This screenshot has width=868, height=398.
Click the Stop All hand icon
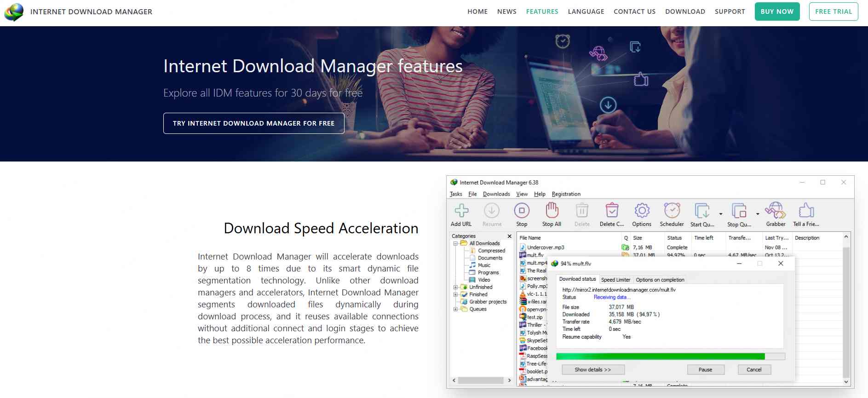point(552,210)
